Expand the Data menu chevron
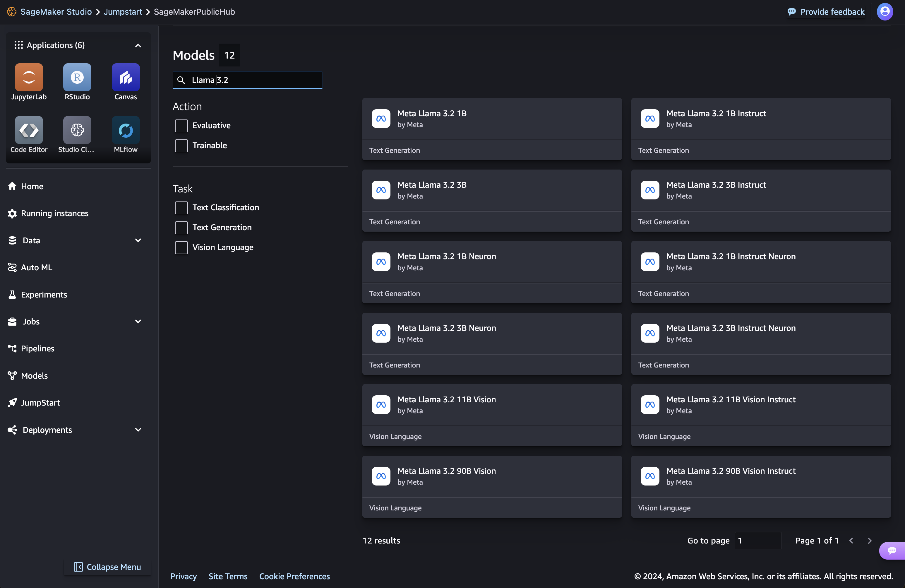Screen dimensions: 905x588 (x=138, y=240)
